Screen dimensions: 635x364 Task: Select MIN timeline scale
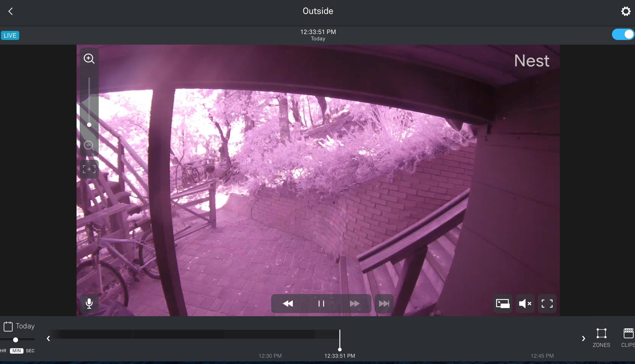16,351
